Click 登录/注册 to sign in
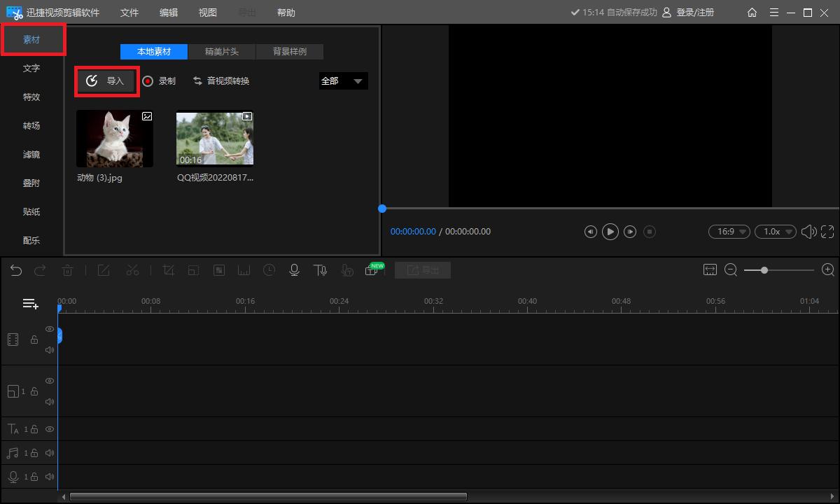Viewport: 840px width, 504px height. [694, 13]
